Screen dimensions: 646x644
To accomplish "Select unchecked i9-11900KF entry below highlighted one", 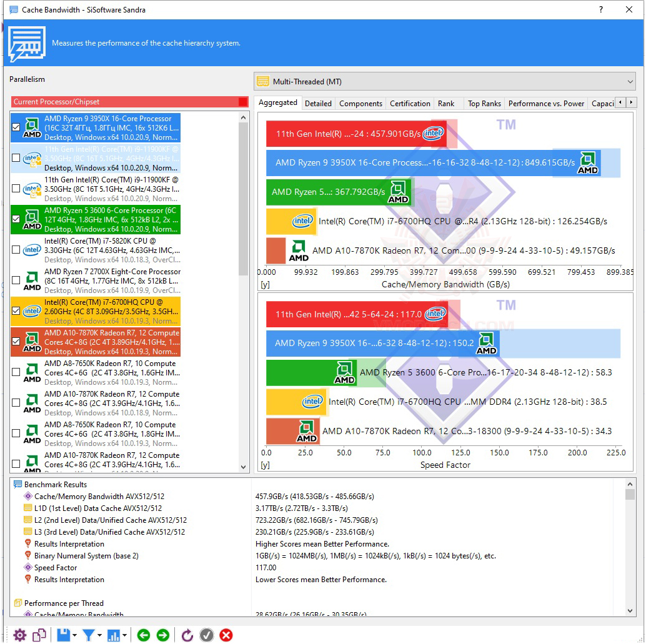I will click(x=96, y=189).
